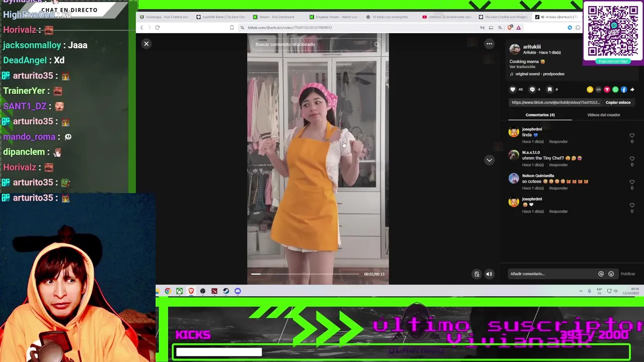Screen dimensions: 644x362
Task: Open the YouTube '¡Atentos!' tab
Action: tap(447, 17)
